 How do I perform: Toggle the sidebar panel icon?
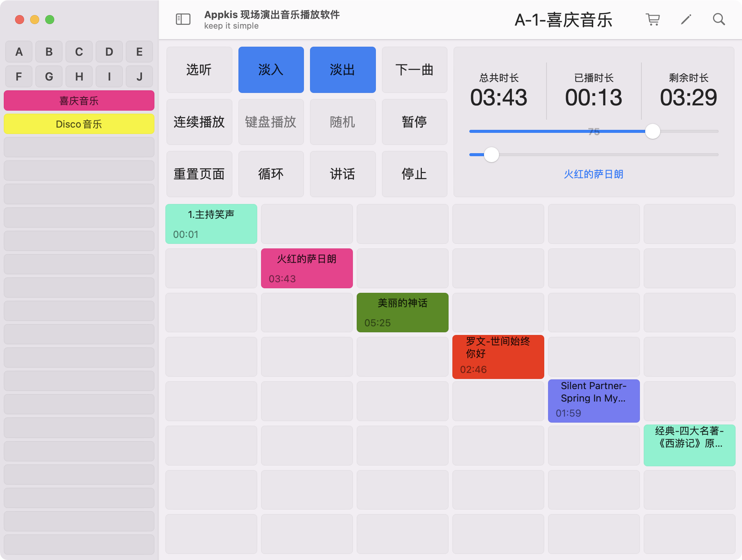183,19
